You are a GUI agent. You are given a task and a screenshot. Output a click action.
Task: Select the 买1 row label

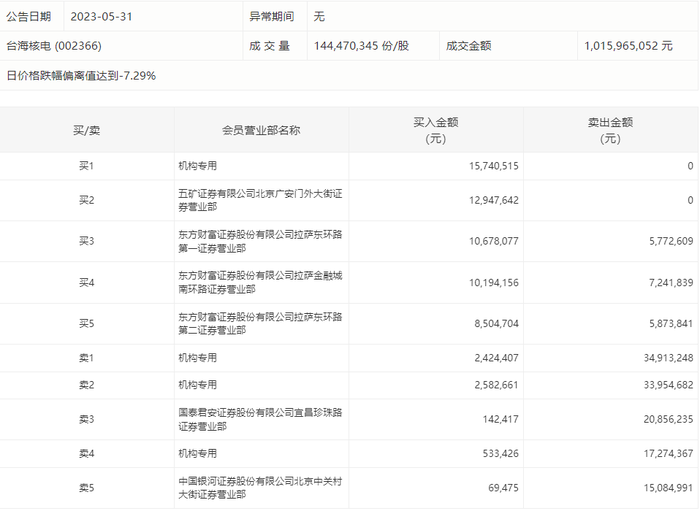[x=87, y=166]
